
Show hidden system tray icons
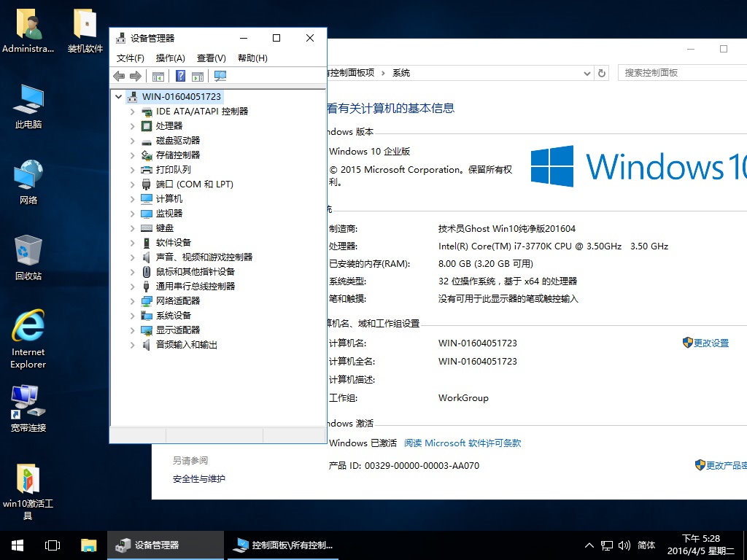(x=589, y=545)
